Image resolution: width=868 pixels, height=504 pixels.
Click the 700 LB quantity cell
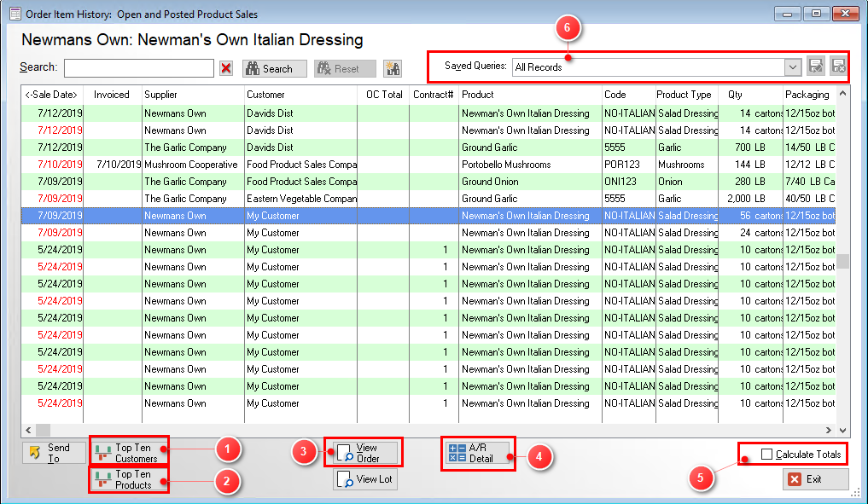pyautogui.click(x=750, y=148)
